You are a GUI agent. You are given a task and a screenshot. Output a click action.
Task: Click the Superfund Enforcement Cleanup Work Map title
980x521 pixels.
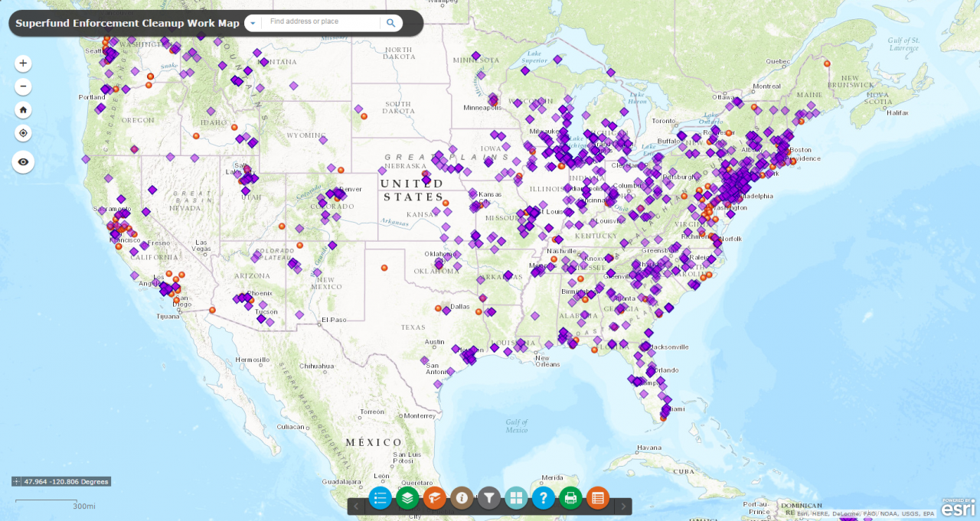126,23
